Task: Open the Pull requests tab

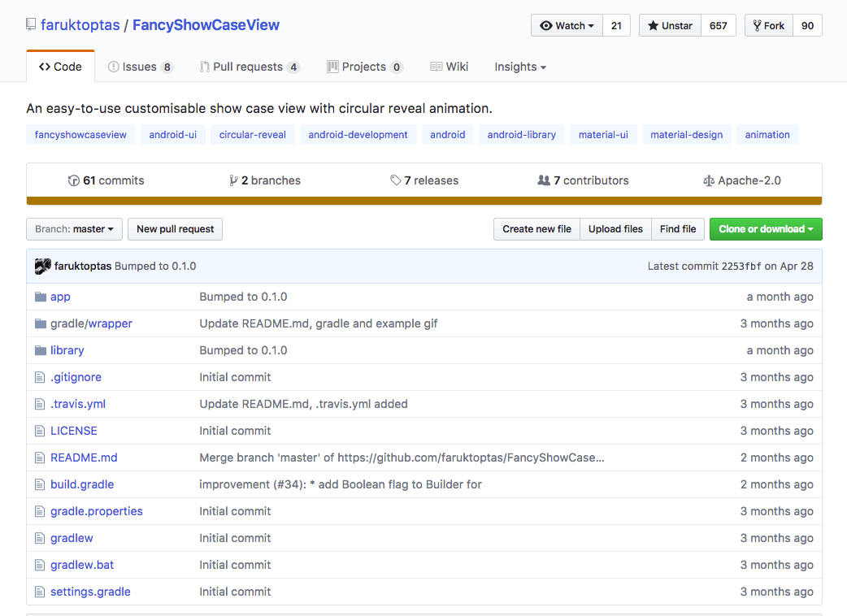Action: 248,67
